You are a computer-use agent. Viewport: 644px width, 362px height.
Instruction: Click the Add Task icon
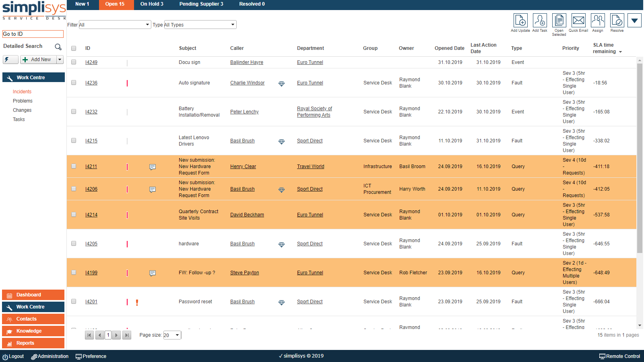[x=540, y=21]
